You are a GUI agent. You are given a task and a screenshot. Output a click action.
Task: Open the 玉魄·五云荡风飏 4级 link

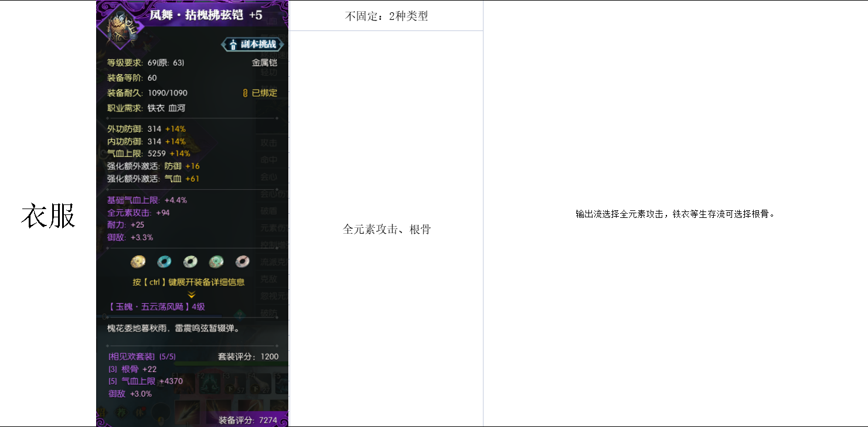point(158,306)
